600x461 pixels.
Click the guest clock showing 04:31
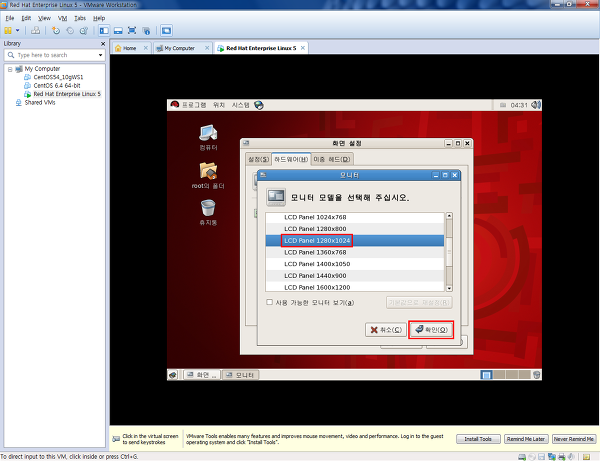coord(519,105)
